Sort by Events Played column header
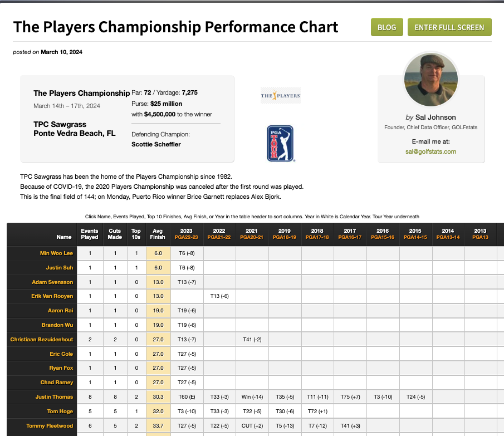Image resolution: width=504 pixels, height=436 pixels. [x=89, y=234]
